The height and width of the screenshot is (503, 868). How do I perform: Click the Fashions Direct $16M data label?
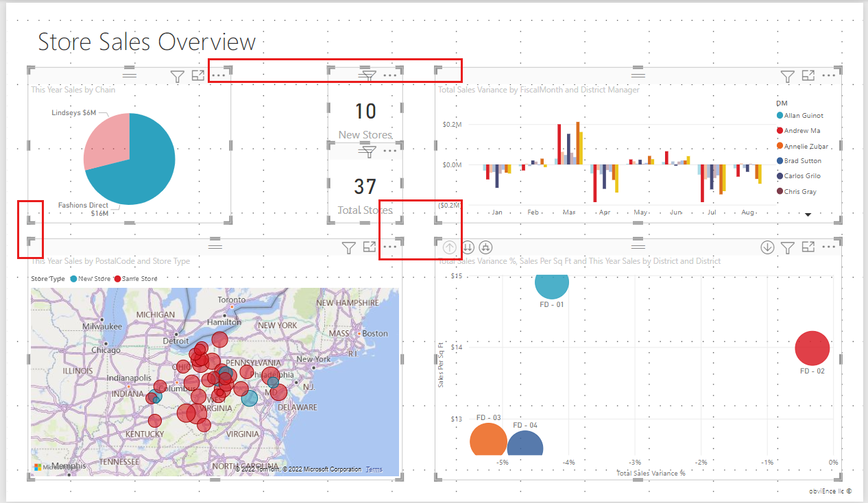84,209
